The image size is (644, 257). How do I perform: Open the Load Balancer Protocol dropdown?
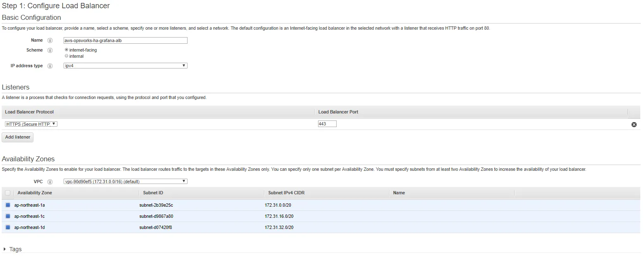click(31, 124)
